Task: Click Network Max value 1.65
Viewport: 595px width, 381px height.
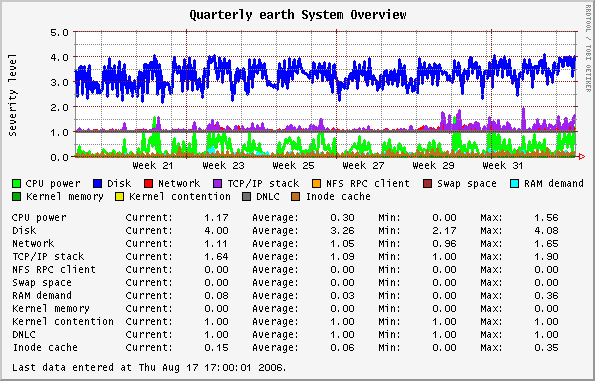Action: (546, 244)
